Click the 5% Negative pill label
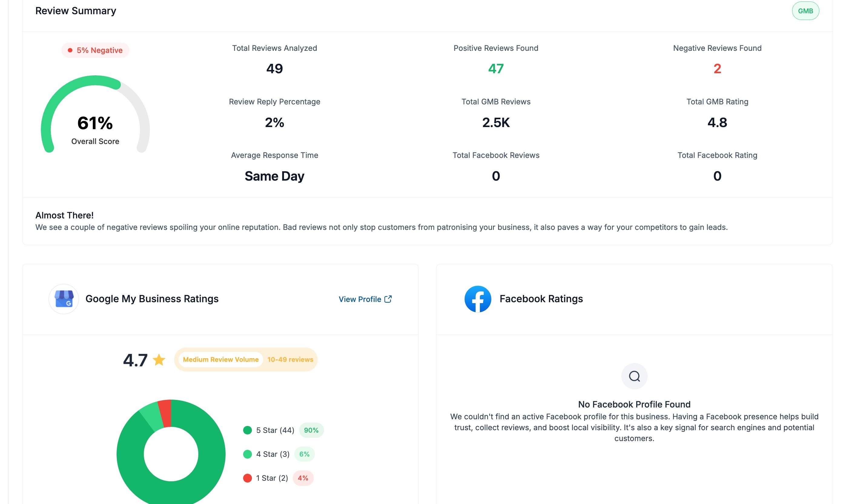This screenshot has width=846, height=504. (x=95, y=50)
